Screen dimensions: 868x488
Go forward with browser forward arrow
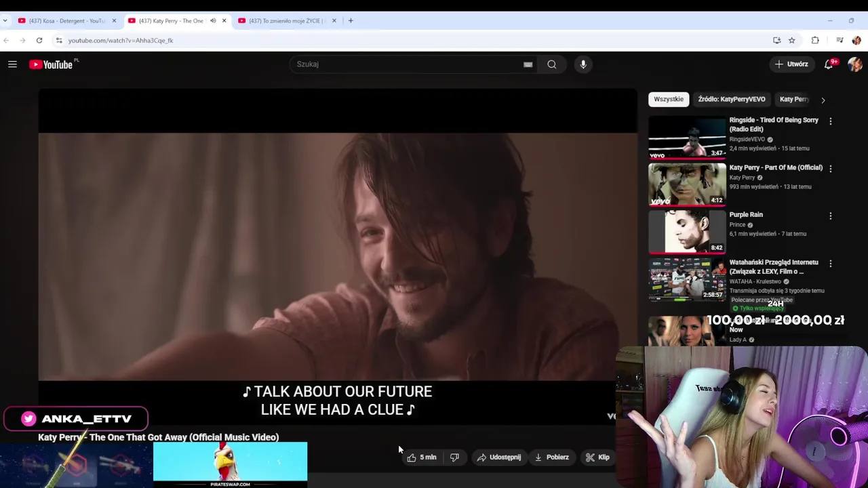point(22,41)
